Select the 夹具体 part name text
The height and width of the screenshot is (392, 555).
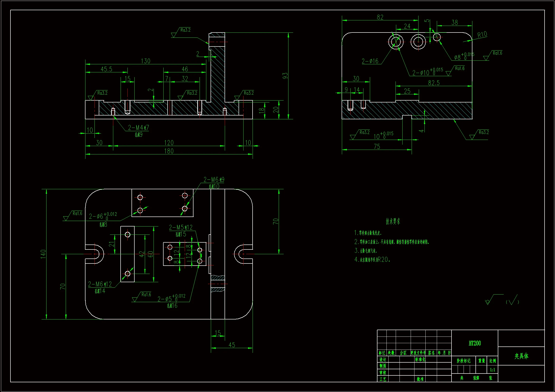pos(521,356)
